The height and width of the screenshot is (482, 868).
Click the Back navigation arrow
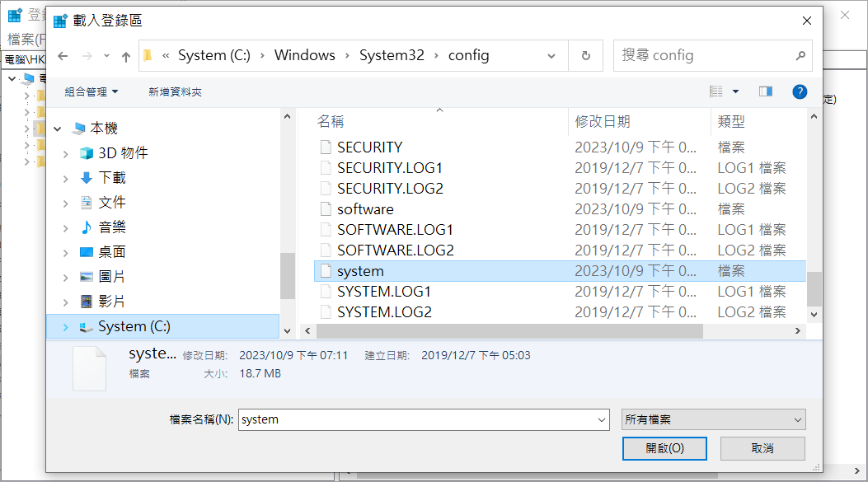pos(63,56)
